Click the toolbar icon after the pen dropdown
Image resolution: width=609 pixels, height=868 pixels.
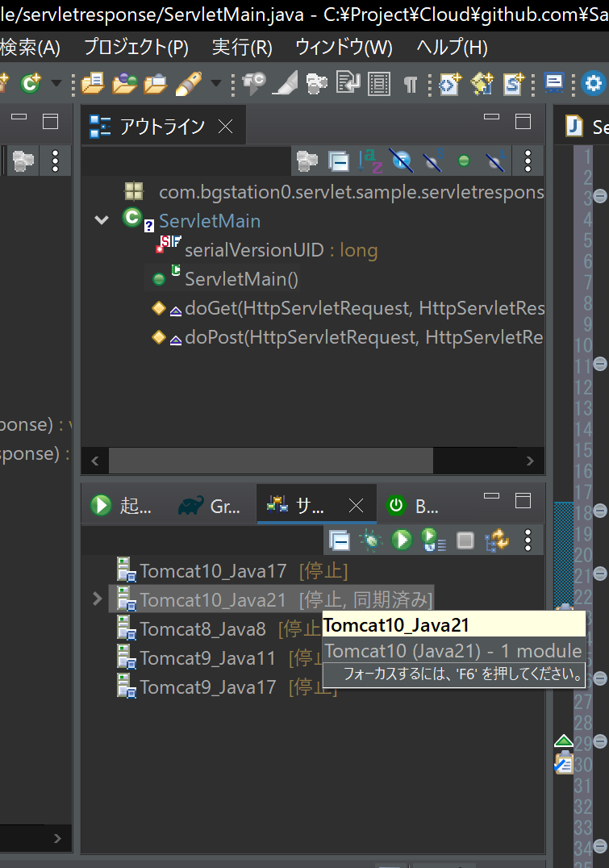click(x=254, y=84)
